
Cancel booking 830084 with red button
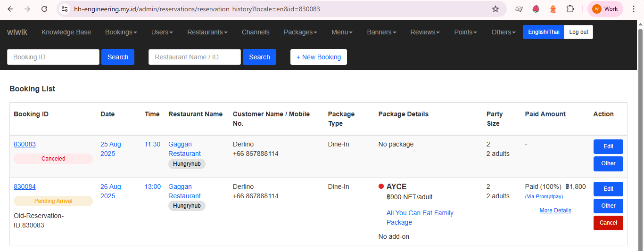click(x=608, y=223)
